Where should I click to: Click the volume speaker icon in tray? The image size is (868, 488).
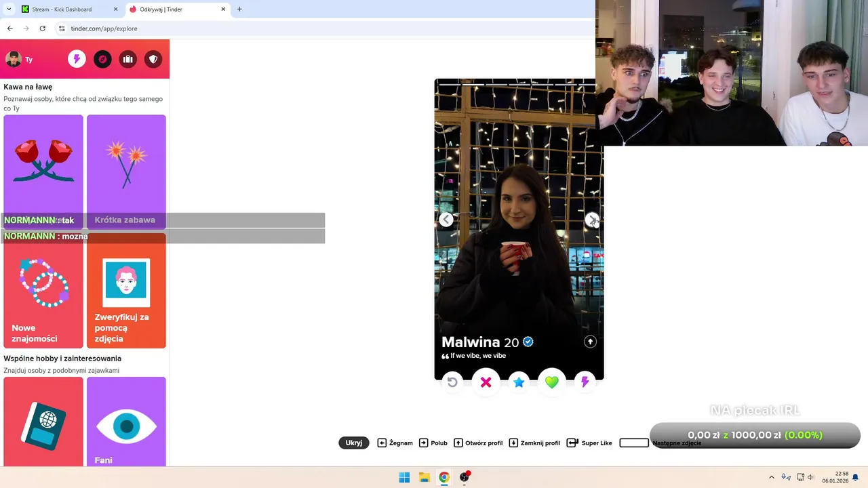point(810,477)
